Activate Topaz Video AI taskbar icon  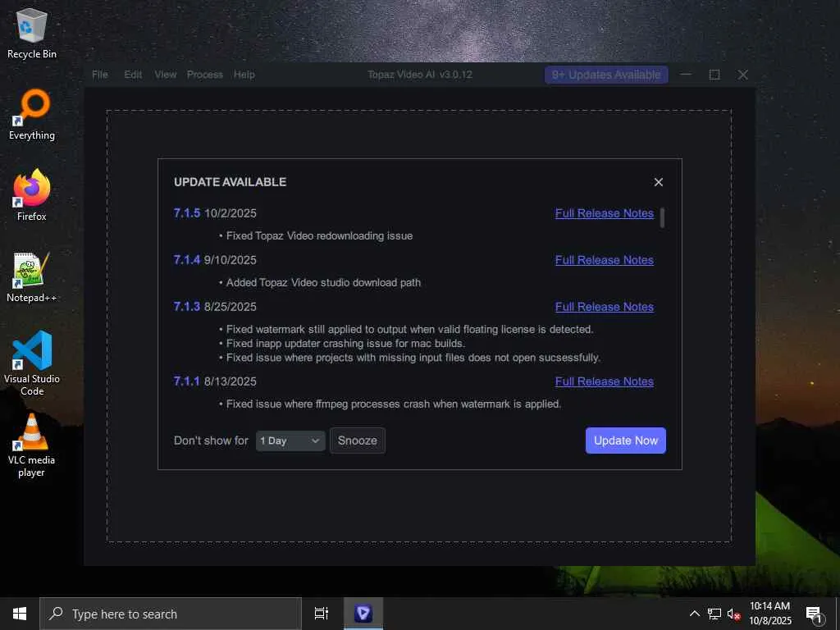363,614
